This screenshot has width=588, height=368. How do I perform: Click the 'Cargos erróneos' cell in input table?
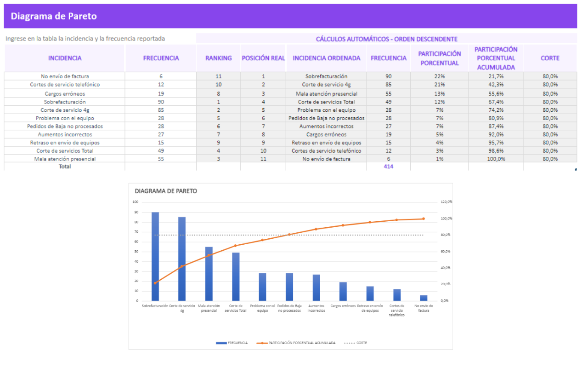coord(65,93)
